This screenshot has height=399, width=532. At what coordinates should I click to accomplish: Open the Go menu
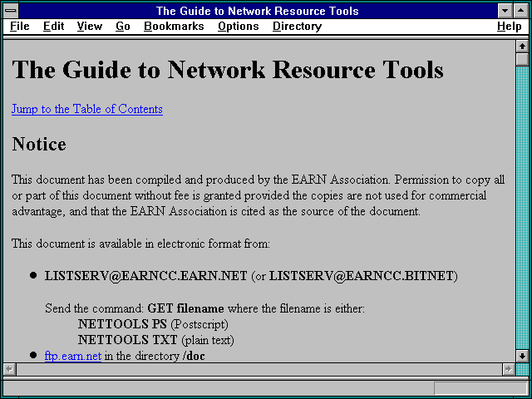point(123,26)
